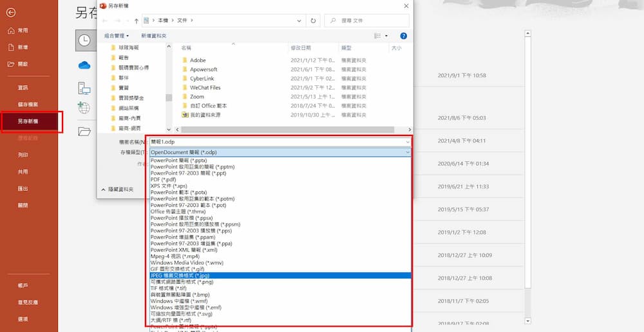Viewport: 644px width, 332px height.
Task: Expand the 存檔類型 OpenDocument combo box
Action: coord(279,152)
